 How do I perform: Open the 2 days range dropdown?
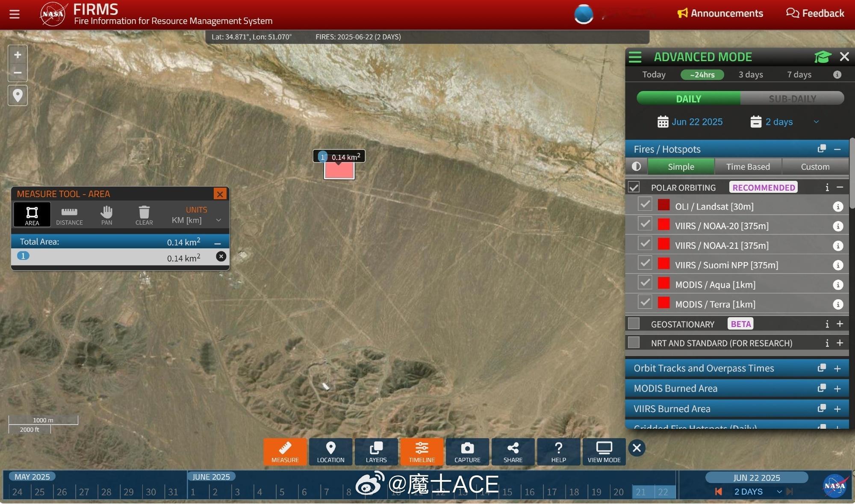[x=785, y=122]
